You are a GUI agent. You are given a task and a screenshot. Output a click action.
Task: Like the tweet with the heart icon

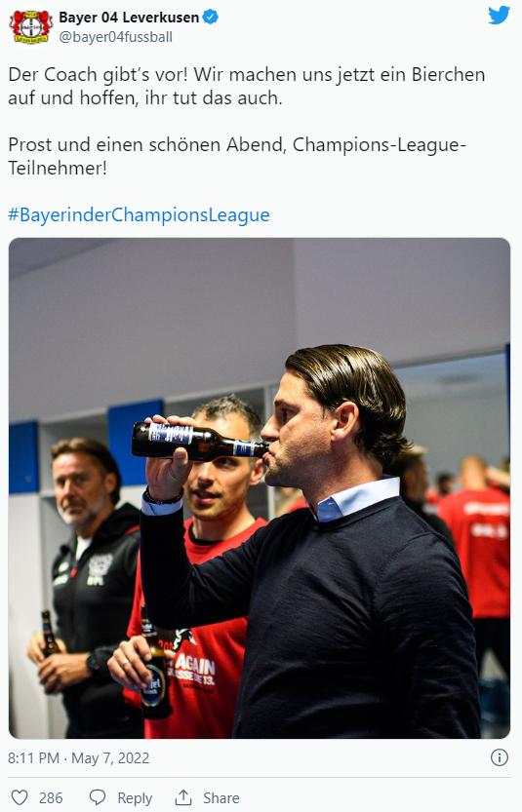click(20, 797)
